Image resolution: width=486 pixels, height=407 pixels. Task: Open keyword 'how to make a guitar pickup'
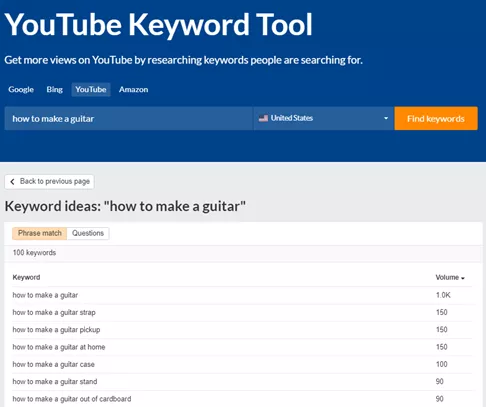56,330
